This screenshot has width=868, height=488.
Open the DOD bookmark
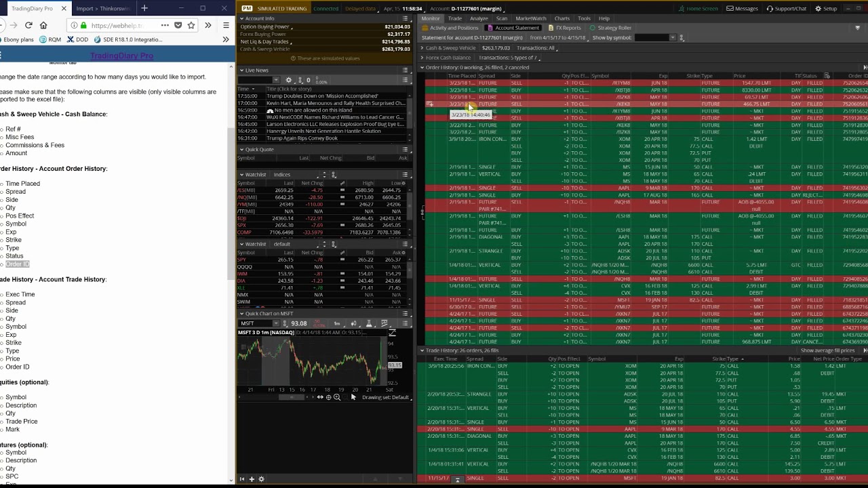(x=77, y=39)
